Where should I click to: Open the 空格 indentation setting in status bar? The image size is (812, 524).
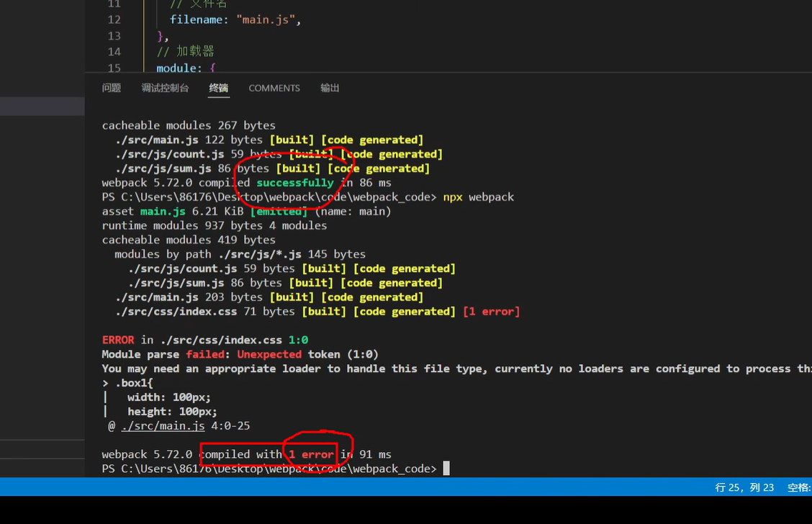point(799,487)
